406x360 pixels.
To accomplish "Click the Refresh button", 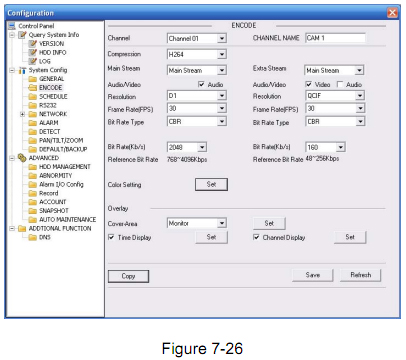I will point(361,275).
